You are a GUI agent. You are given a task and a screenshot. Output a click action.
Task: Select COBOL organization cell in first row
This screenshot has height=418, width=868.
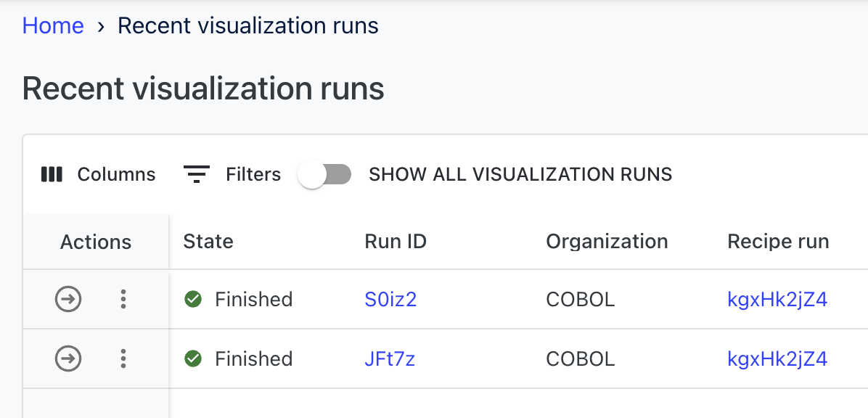pos(581,299)
